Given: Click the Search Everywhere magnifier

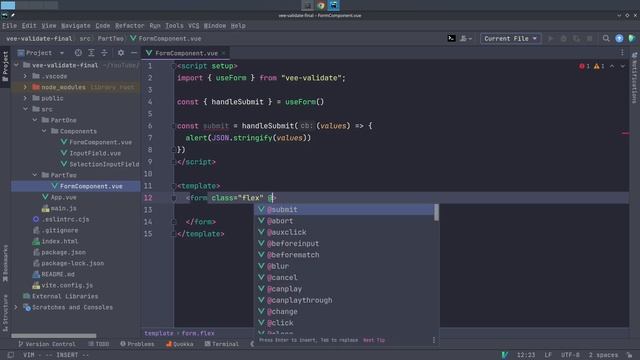Looking at the screenshot, I should point(606,38).
